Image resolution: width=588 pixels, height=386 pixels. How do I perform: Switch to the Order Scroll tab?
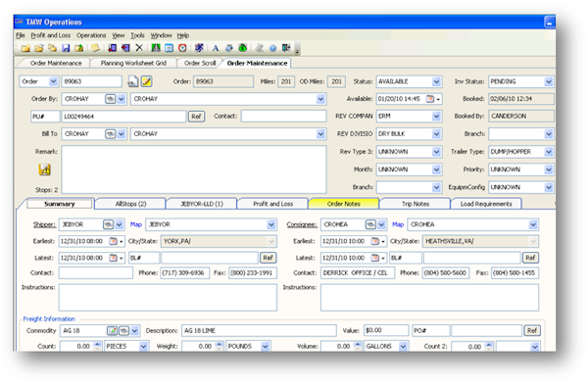[200, 63]
